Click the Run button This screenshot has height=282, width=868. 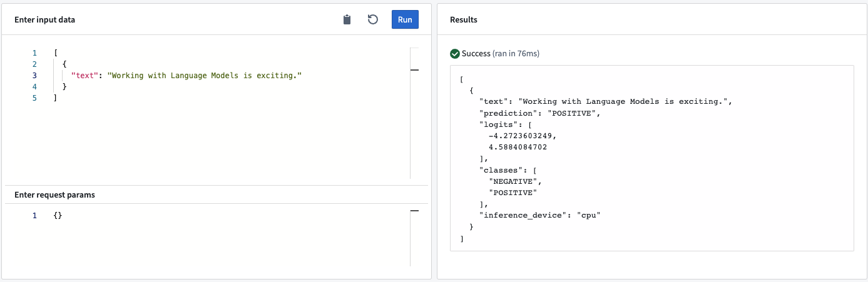(x=405, y=19)
